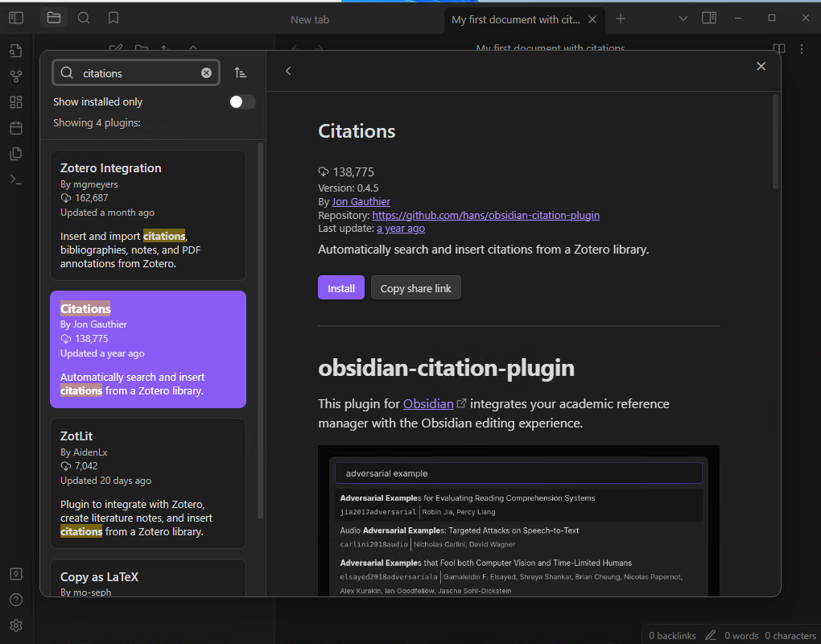
Task: Click 0 characters in status bar
Action: pyautogui.click(x=790, y=636)
